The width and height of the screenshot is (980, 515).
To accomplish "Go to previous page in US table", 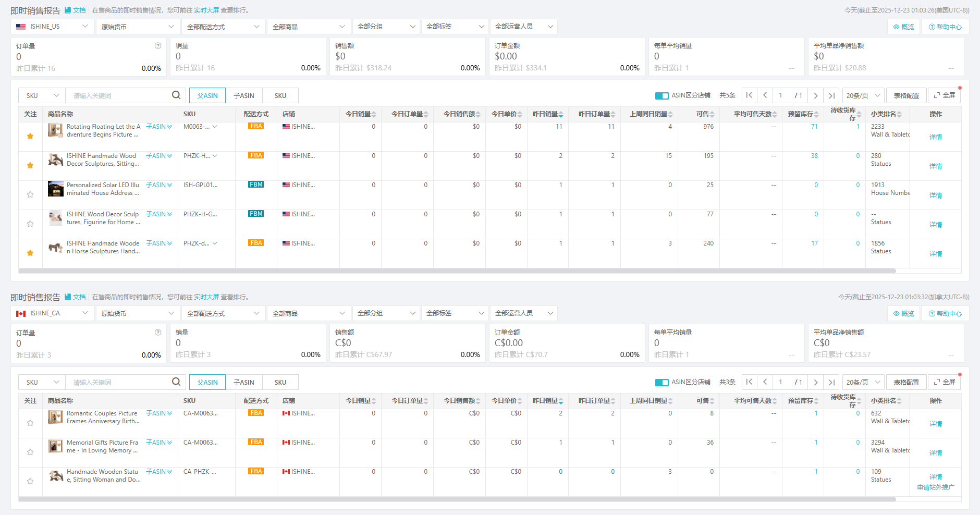I will pos(765,95).
